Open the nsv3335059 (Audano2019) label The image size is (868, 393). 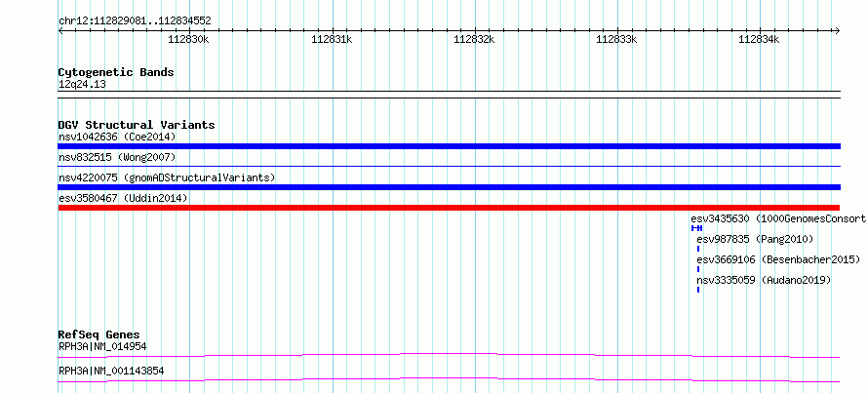[764, 280]
